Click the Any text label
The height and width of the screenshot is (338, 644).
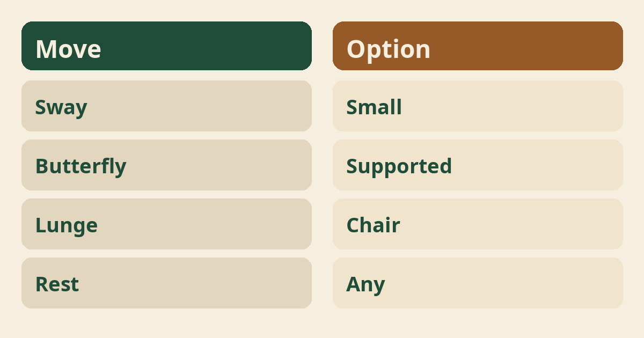click(x=365, y=285)
